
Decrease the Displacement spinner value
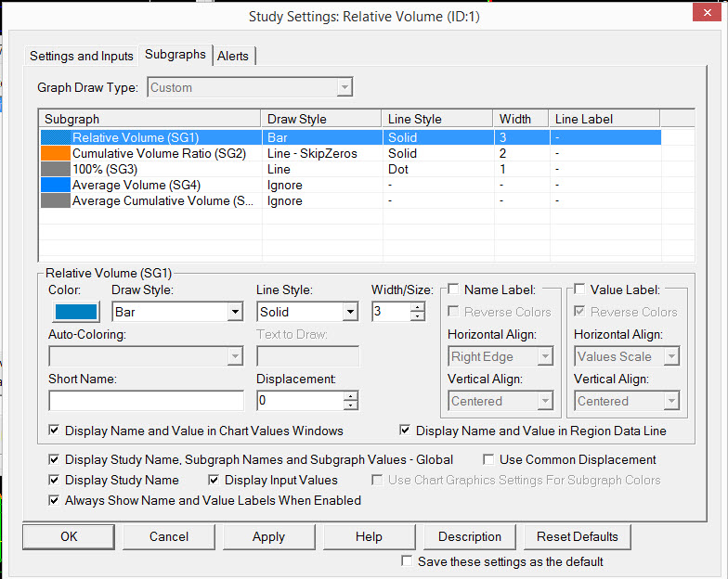click(x=350, y=405)
